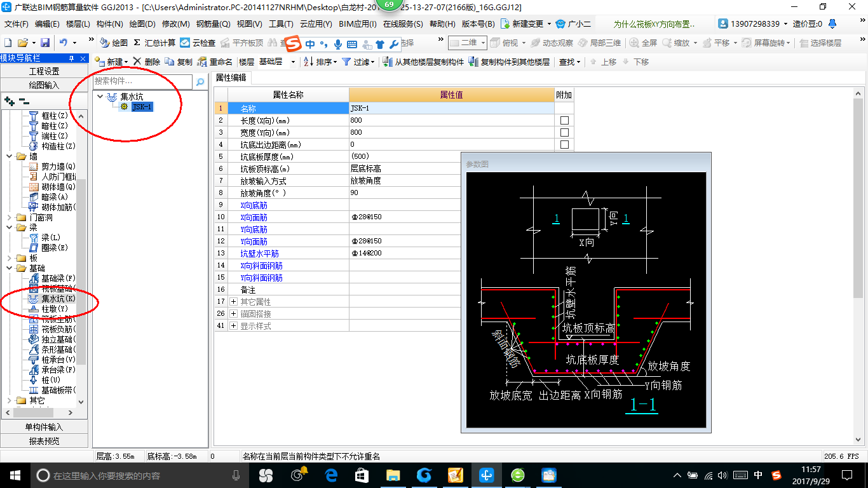The width and height of the screenshot is (868, 488).
Task: Rename the component with 重命名
Action: point(215,62)
